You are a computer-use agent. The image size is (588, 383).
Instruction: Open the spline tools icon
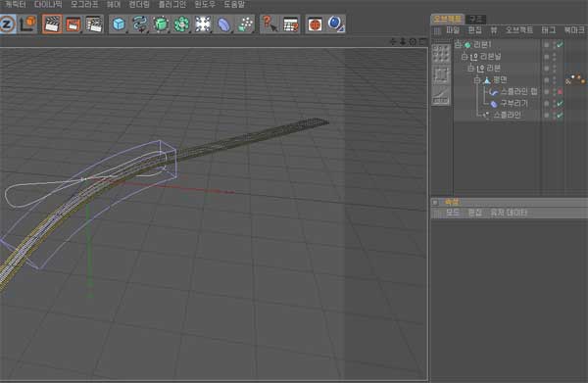tap(139, 24)
